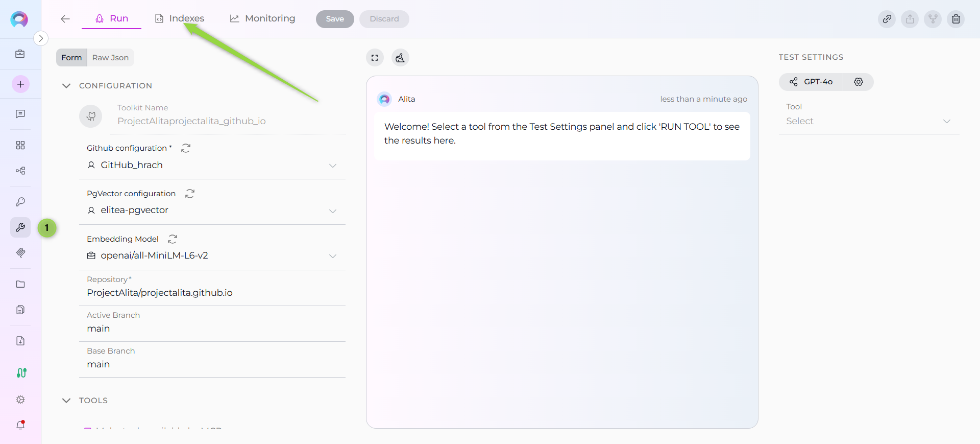Open the Monitoring tab

click(263, 18)
